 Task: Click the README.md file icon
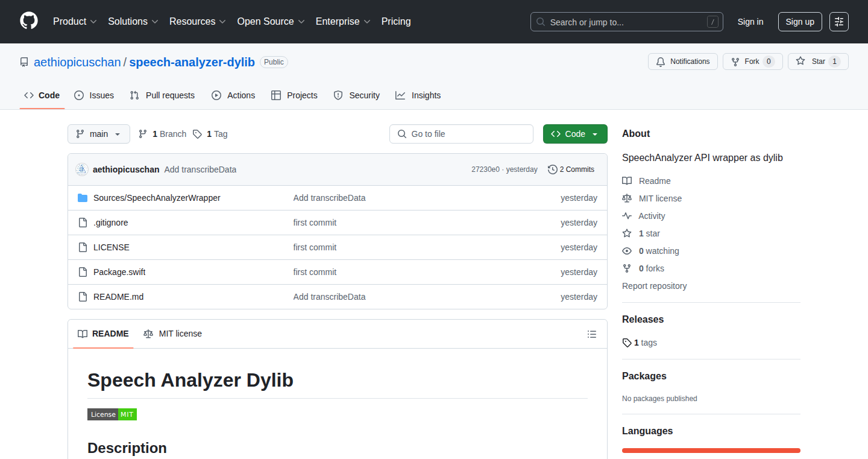(x=83, y=297)
